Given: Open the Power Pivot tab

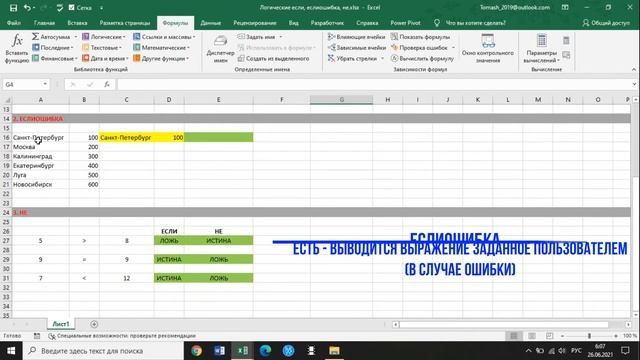Looking at the screenshot, I should 405,23.
